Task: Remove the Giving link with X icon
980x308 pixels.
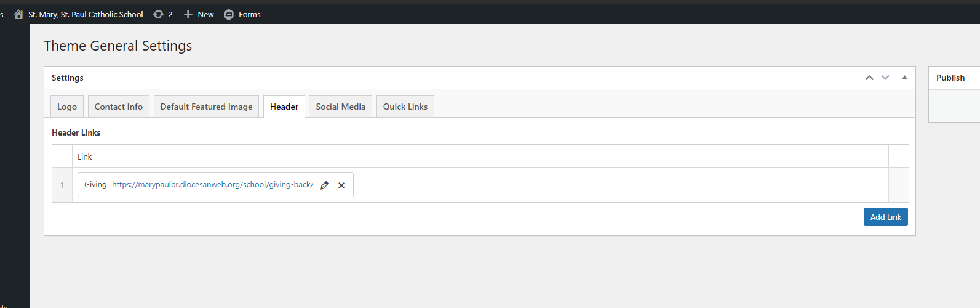Action: [341, 185]
